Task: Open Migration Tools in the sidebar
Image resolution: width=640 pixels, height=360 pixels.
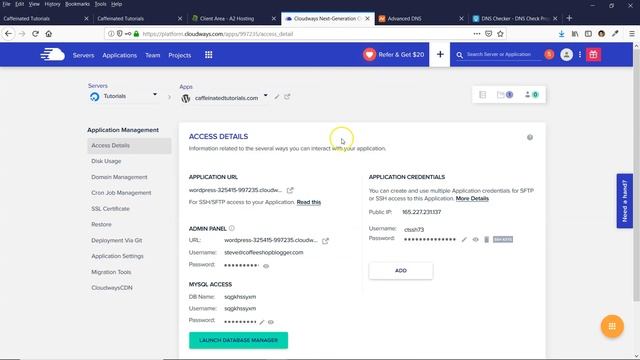Action: tap(111, 272)
